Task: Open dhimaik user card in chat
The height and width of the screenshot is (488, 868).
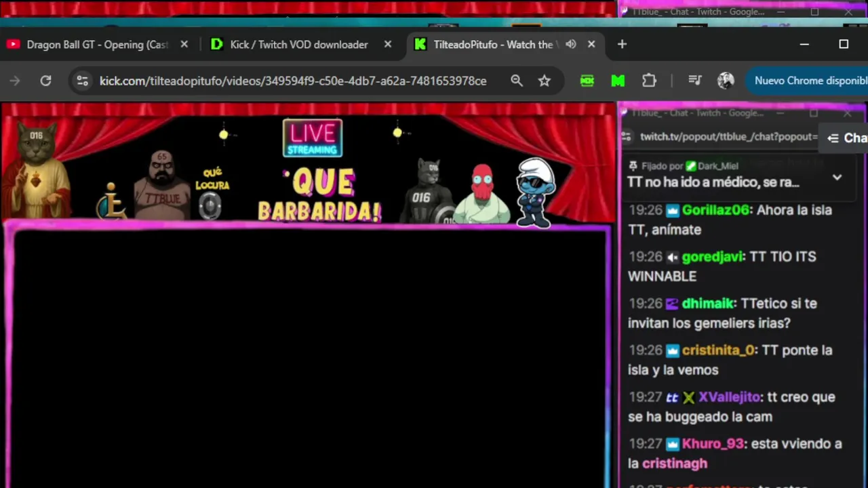Action: [707, 304]
